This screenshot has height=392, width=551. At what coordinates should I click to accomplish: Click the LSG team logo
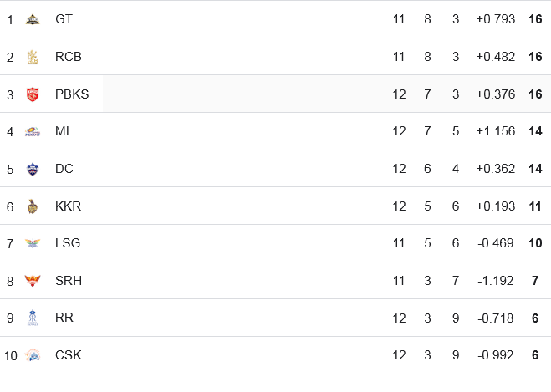(33, 243)
